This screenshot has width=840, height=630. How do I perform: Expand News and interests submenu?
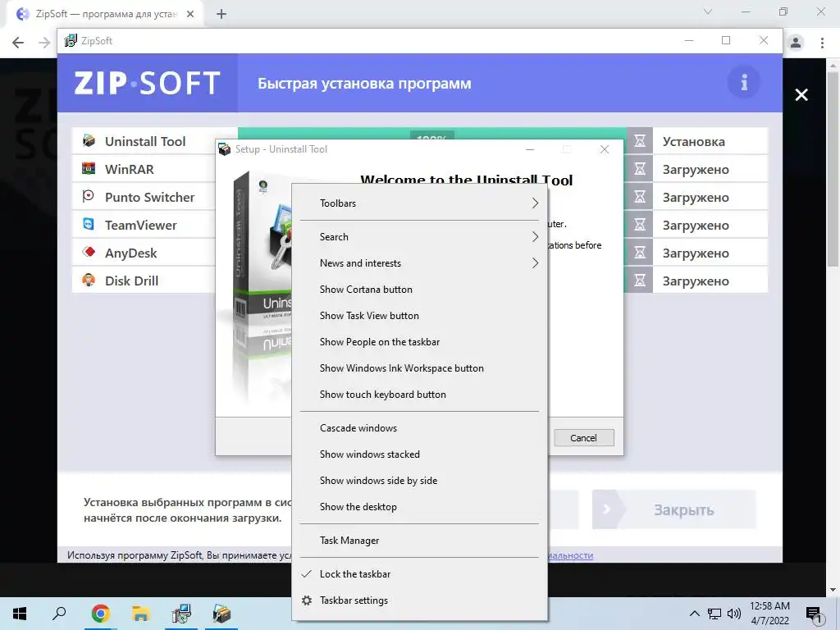419,263
